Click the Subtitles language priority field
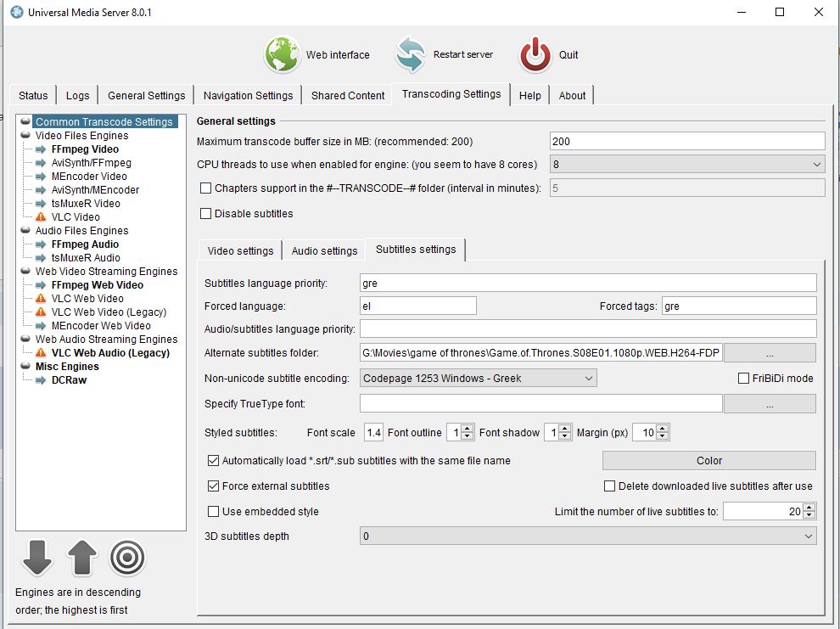840x629 pixels. click(x=588, y=283)
